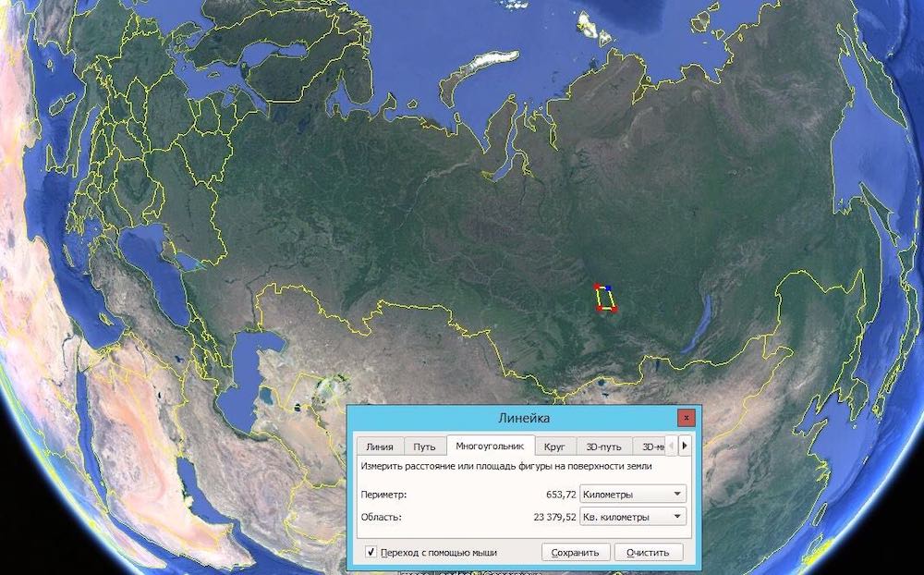
Task: Open the 3D-путь tab
Action: (603, 447)
